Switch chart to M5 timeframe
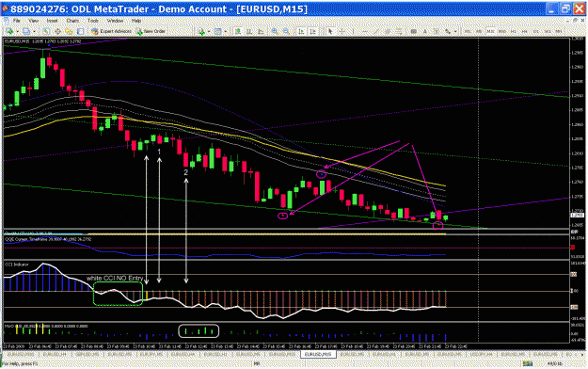Screen dimensions: 588x369 479,31
